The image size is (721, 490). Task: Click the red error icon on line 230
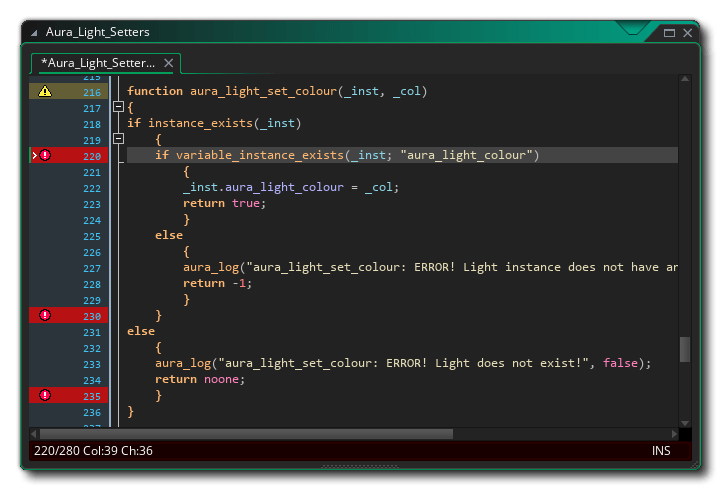click(45, 315)
